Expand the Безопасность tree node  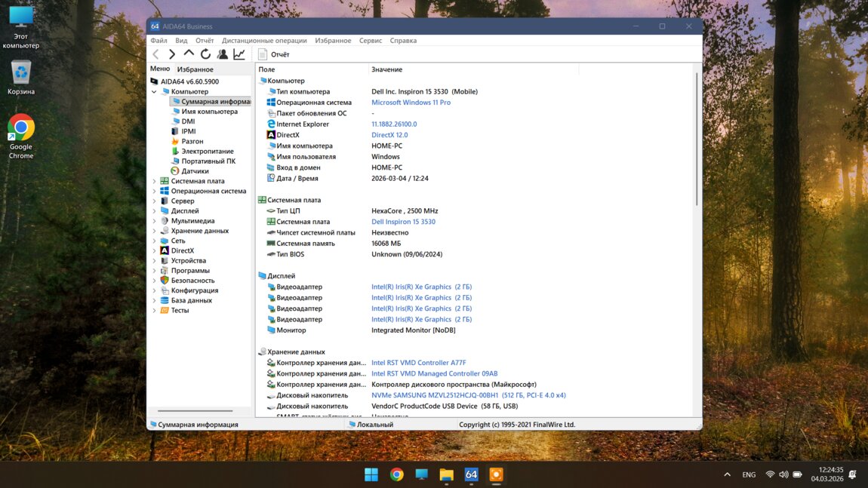[x=155, y=281]
